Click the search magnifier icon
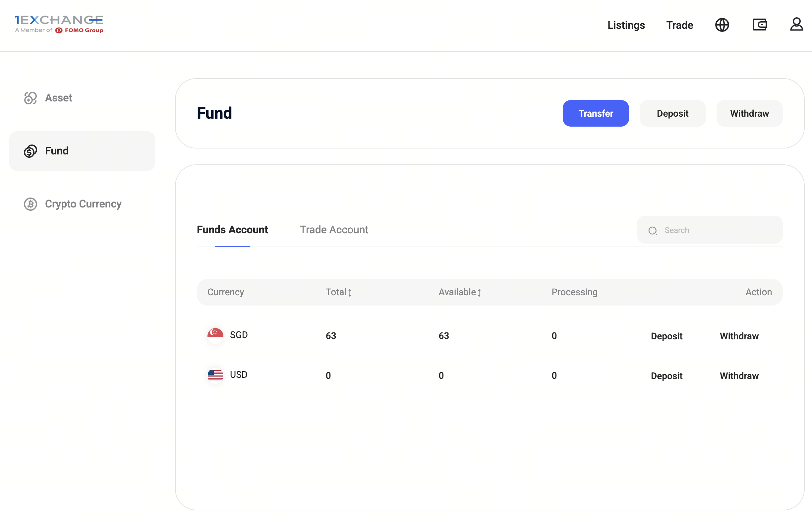Image resolution: width=812 pixels, height=517 pixels. click(653, 231)
